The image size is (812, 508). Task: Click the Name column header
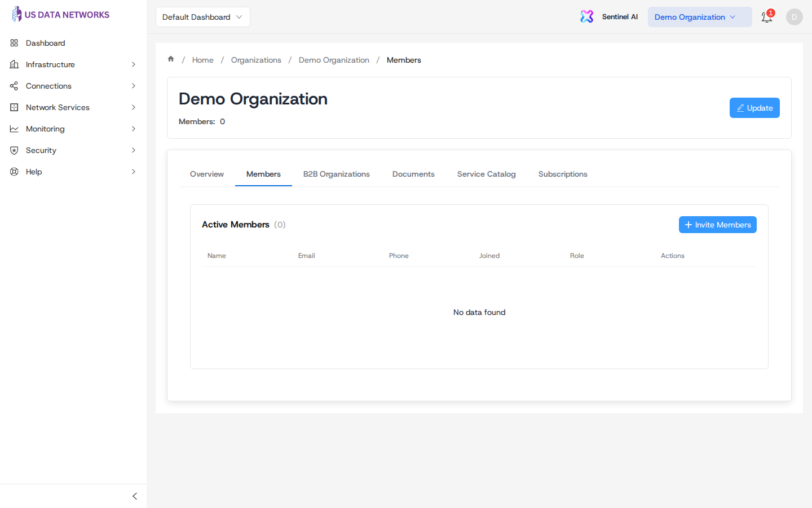(x=217, y=256)
